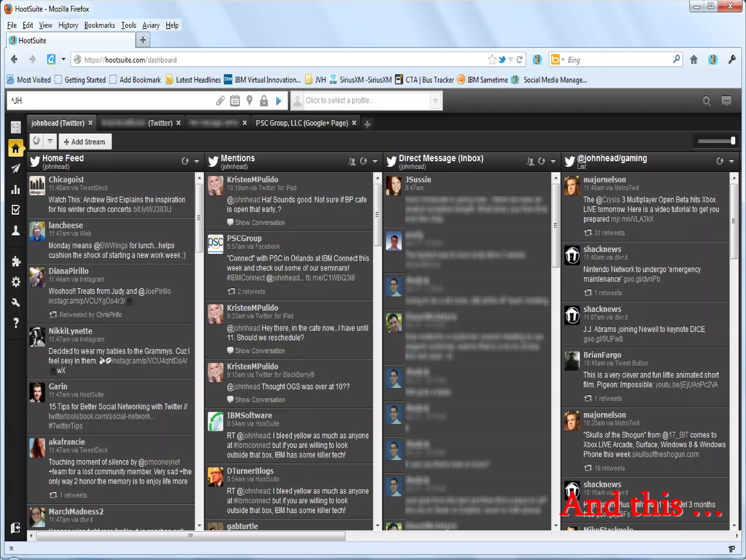Bookmark page with the star icon
Image resolution: width=746 pixels, height=560 pixels.
(492, 59)
